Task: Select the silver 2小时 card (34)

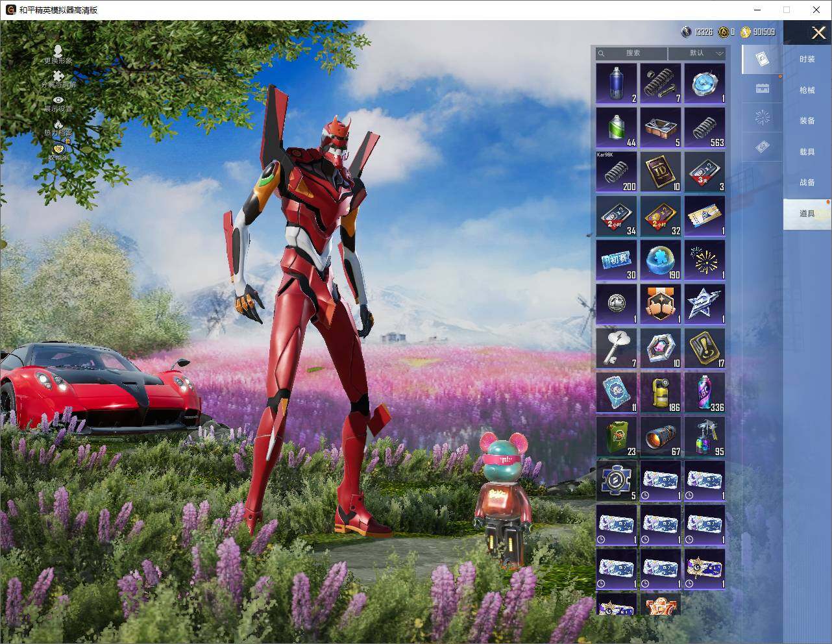Action: [x=617, y=216]
